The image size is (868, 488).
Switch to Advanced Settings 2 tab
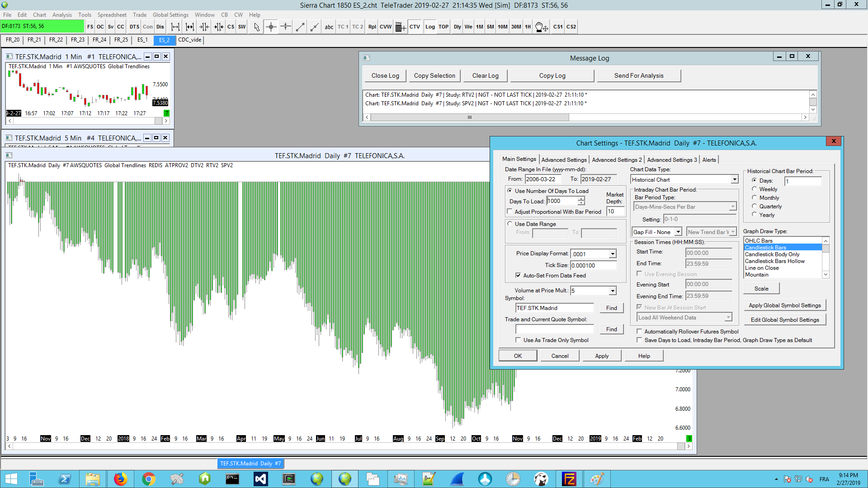(617, 160)
